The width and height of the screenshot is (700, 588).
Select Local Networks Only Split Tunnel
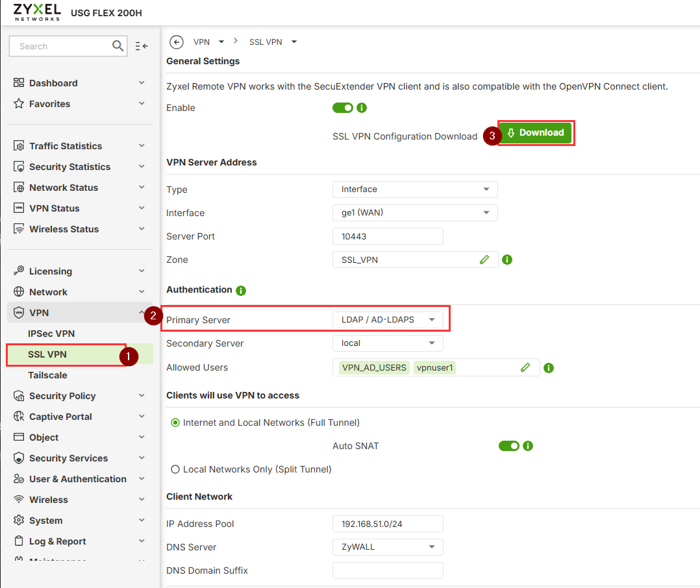click(x=175, y=469)
